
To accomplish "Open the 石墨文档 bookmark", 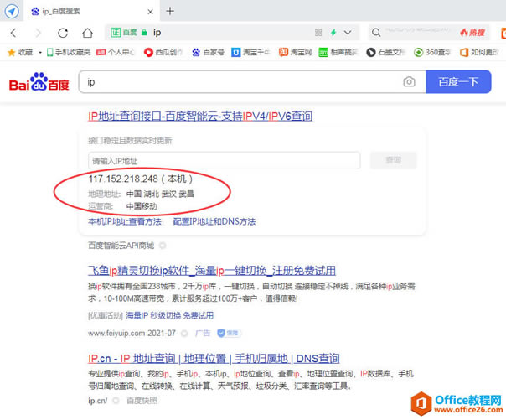I will (x=385, y=52).
